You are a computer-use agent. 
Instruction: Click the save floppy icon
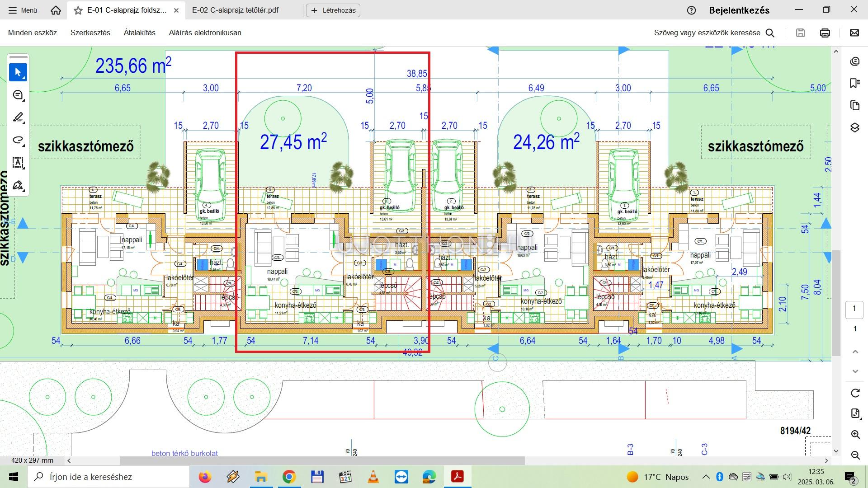pos(801,33)
